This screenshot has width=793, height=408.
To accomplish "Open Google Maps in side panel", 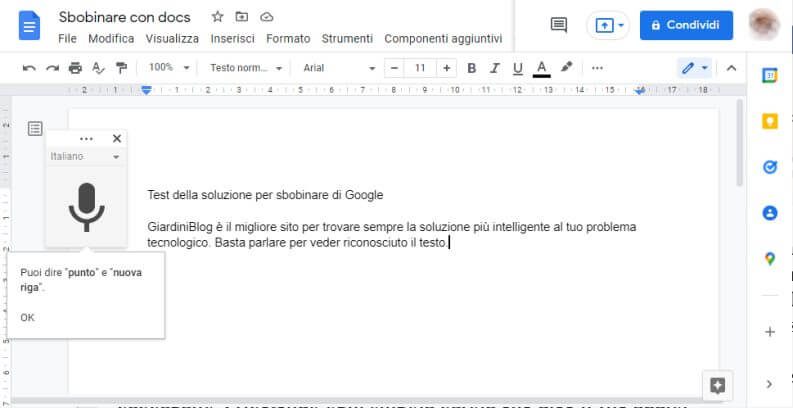I will point(770,259).
